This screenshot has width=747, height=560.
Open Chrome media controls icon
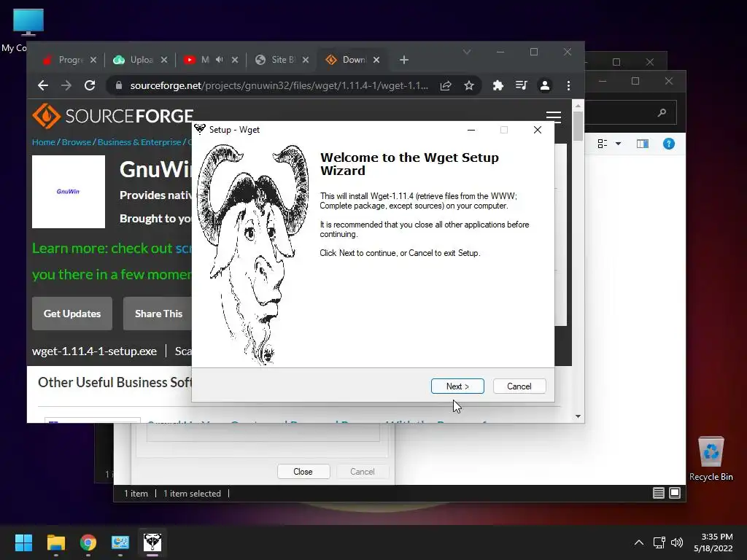pos(521,85)
